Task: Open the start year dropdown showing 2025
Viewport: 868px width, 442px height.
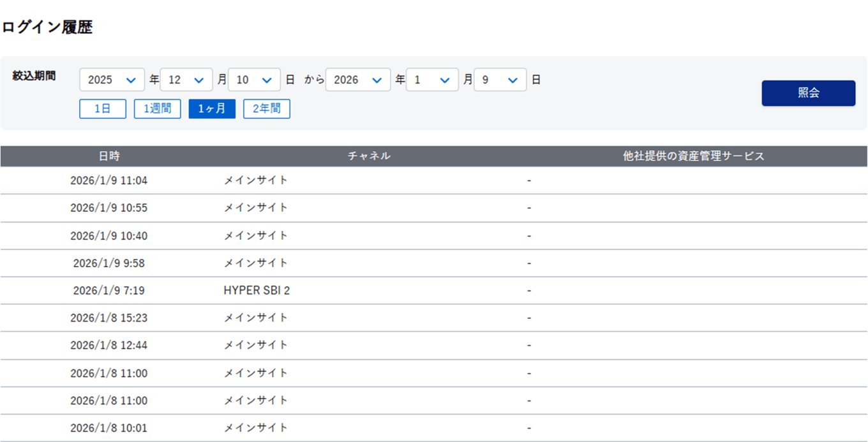Action: point(112,80)
